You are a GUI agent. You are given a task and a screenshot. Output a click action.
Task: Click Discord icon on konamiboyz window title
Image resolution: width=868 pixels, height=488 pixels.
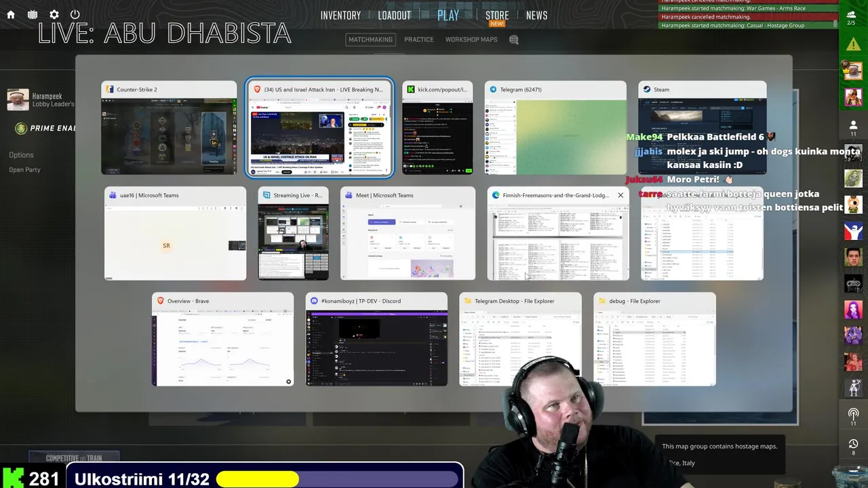pyautogui.click(x=314, y=301)
